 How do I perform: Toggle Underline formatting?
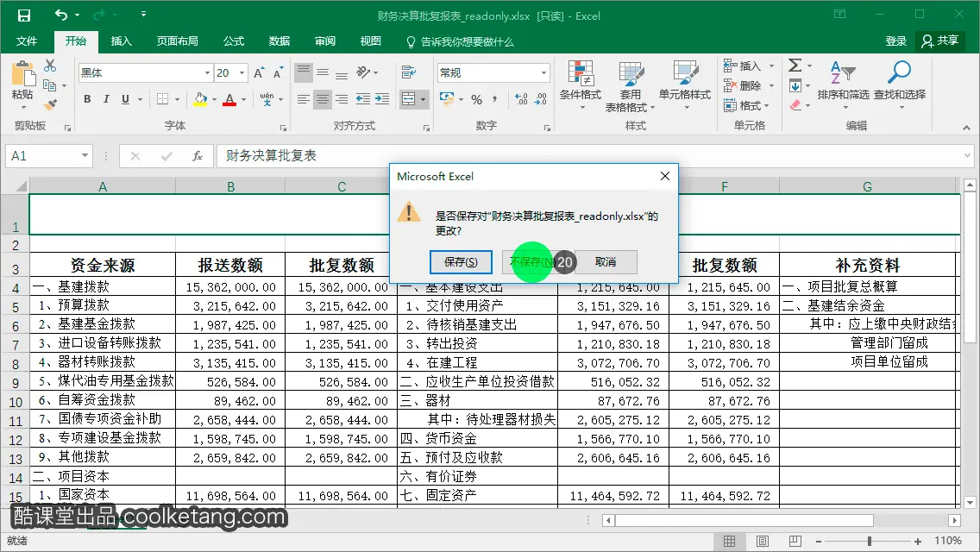pos(126,99)
